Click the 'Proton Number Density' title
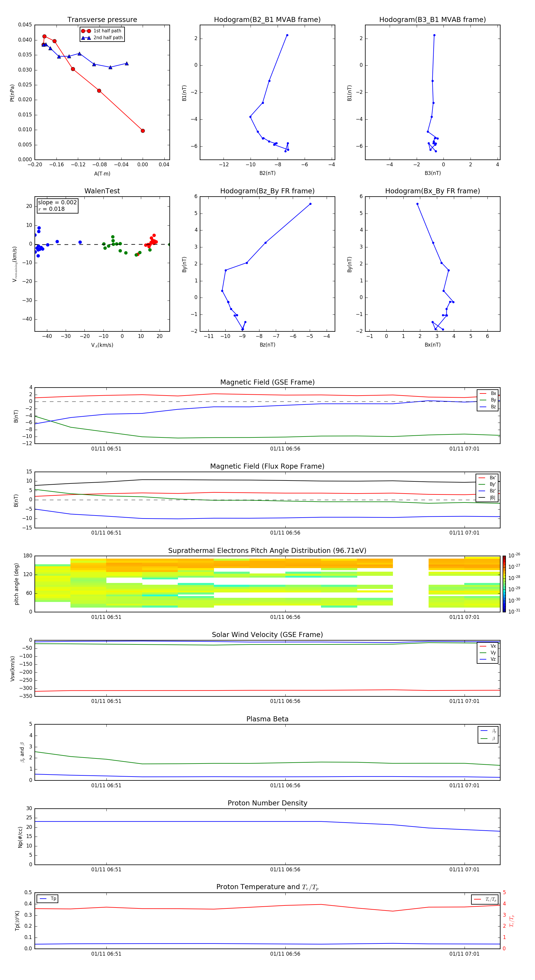Viewport: 535px width, 980px height. tap(267, 803)
